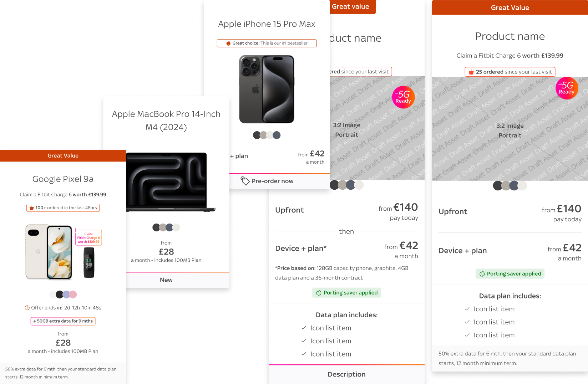Viewport: 588px width, 384px height.
Task: Click the Porting saver piggy icon on the right card
Action: (482, 274)
